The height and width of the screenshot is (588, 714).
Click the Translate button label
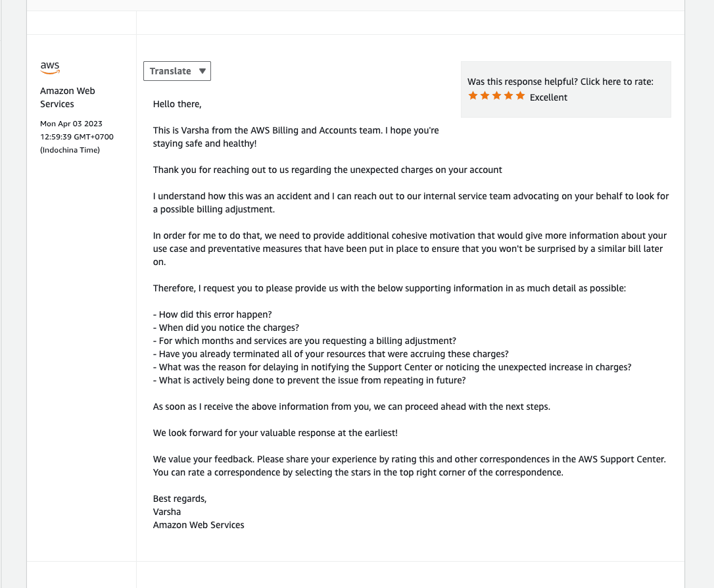[170, 71]
